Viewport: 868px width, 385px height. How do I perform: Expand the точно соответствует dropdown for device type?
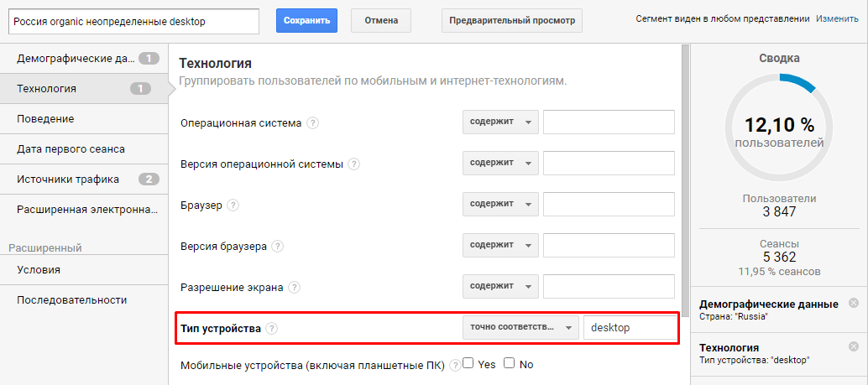521,327
